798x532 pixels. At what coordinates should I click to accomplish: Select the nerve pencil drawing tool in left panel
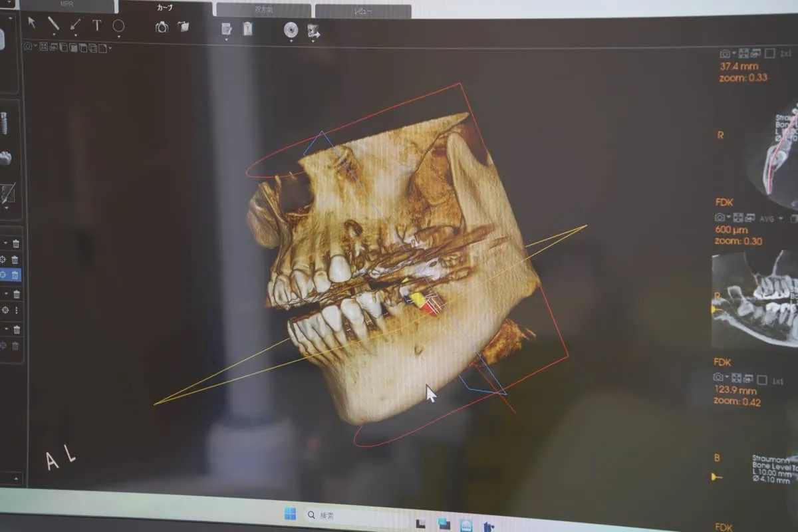tap(7, 194)
